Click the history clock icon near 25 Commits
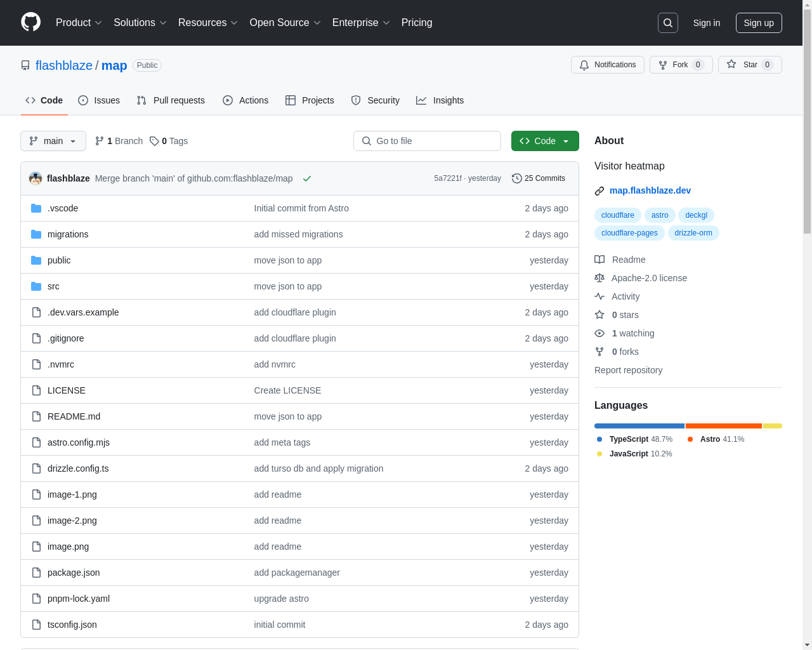Screen dimensions: 812x650 [x=517, y=178]
